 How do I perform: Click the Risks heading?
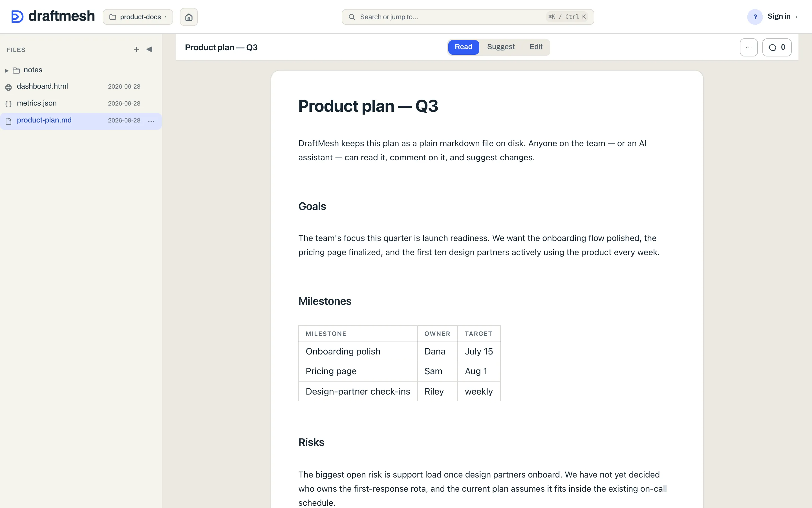[311, 442]
